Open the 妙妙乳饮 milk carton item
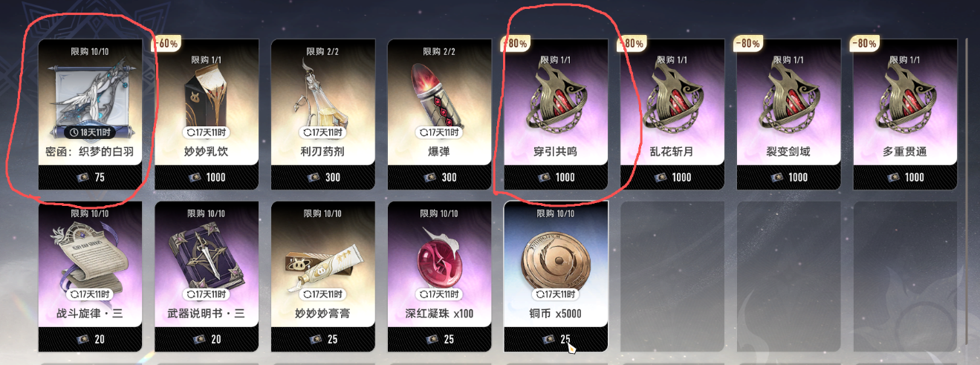 coord(207,114)
